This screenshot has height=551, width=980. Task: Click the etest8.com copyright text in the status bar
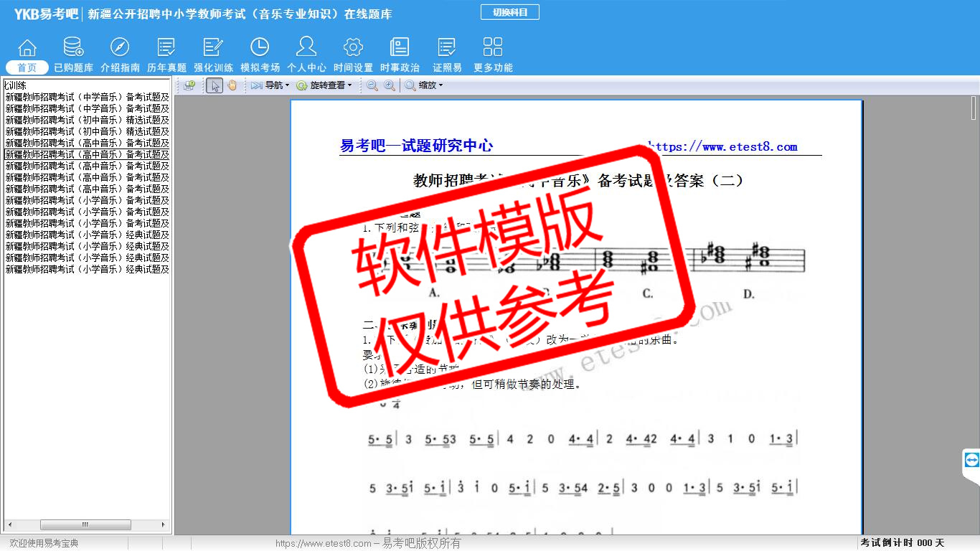368,543
